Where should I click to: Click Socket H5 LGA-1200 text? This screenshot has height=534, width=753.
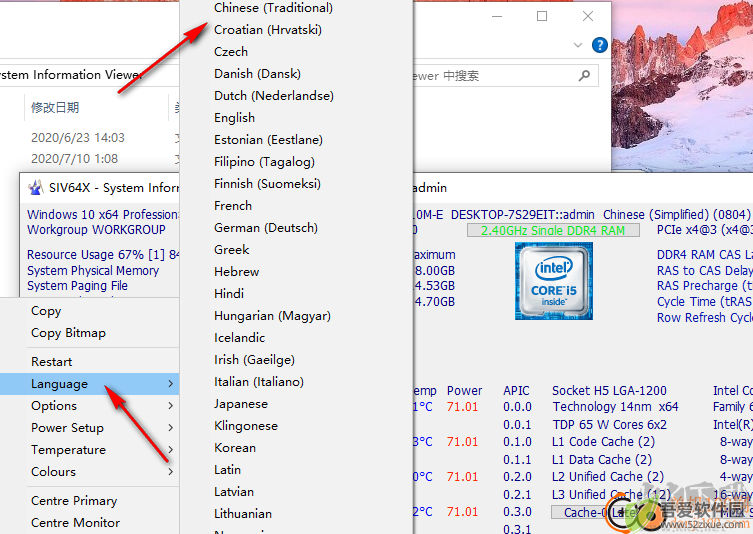[x=609, y=391]
